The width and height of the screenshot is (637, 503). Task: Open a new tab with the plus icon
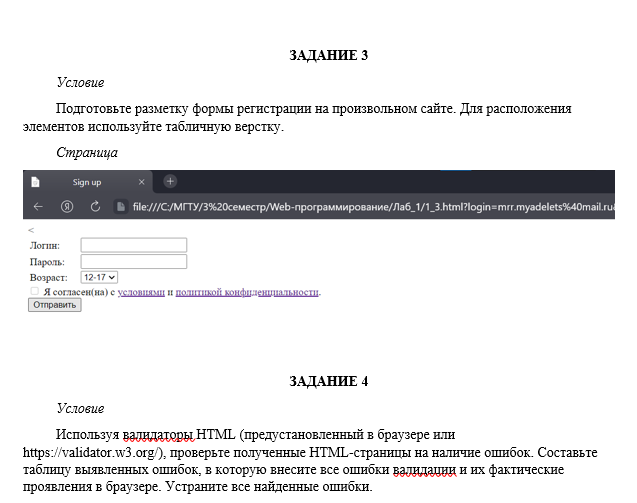(x=170, y=181)
